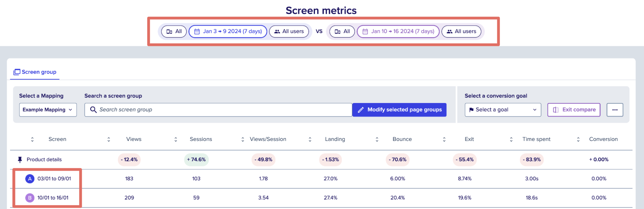Image resolution: width=644 pixels, height=209 pixels.
Task: Click the Exit compare button
Action: tap(574, 110)
